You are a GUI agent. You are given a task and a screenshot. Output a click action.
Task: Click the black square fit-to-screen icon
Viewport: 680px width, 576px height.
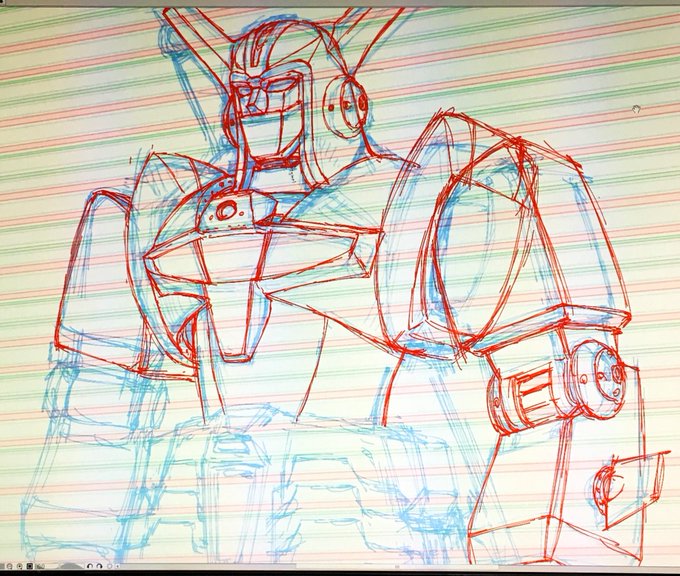point(30,566)
